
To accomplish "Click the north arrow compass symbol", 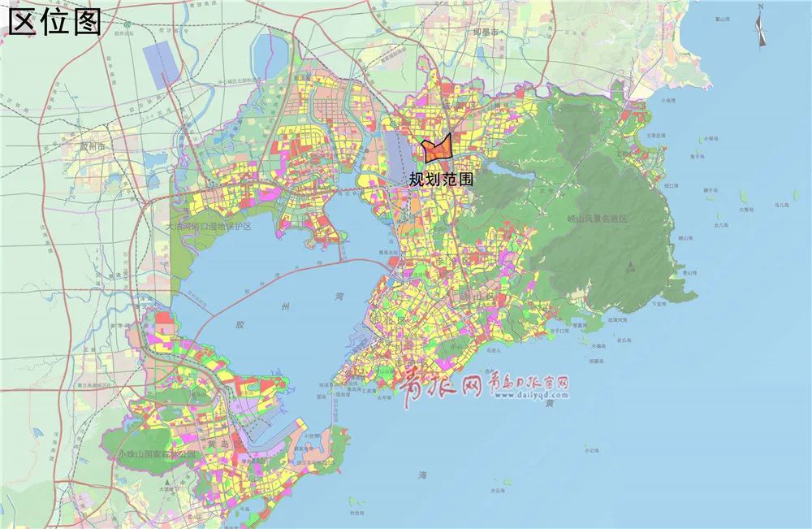I will coord(760,25).
